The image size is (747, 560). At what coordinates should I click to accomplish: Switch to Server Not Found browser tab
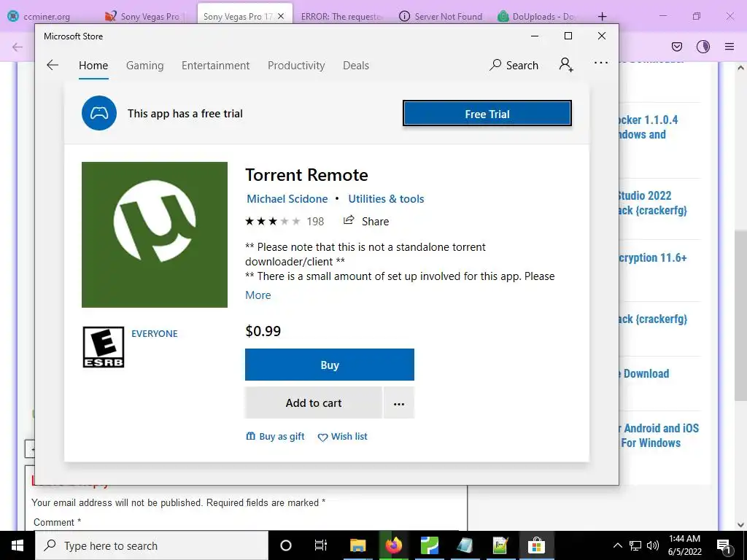[440, 16]
